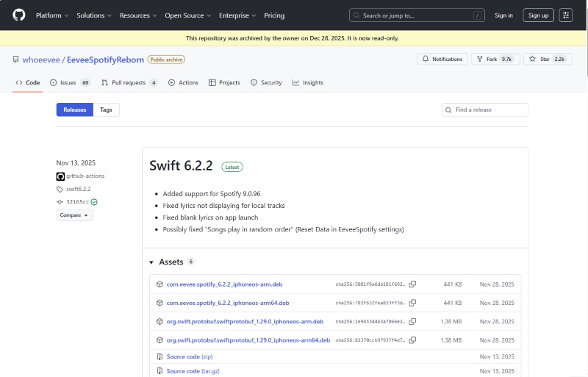Copy sha256 of iphoneos-arm.deb spotify file

pos(412,284)
